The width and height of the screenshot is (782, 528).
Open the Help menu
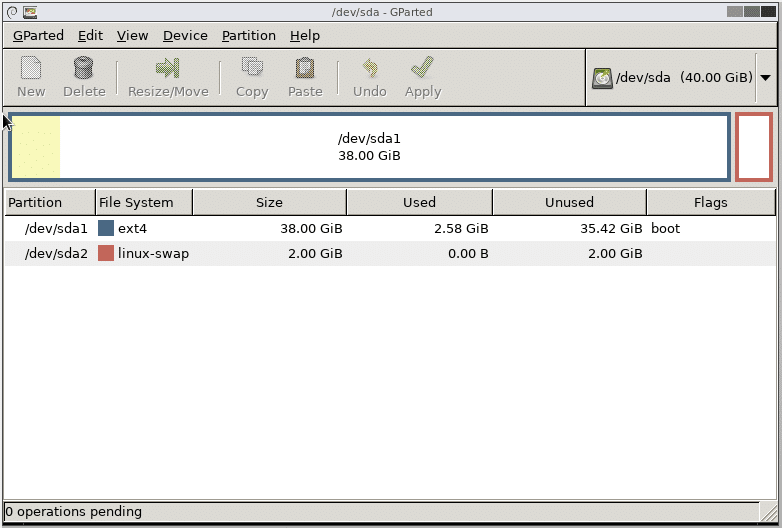click(x=304, y=35)
